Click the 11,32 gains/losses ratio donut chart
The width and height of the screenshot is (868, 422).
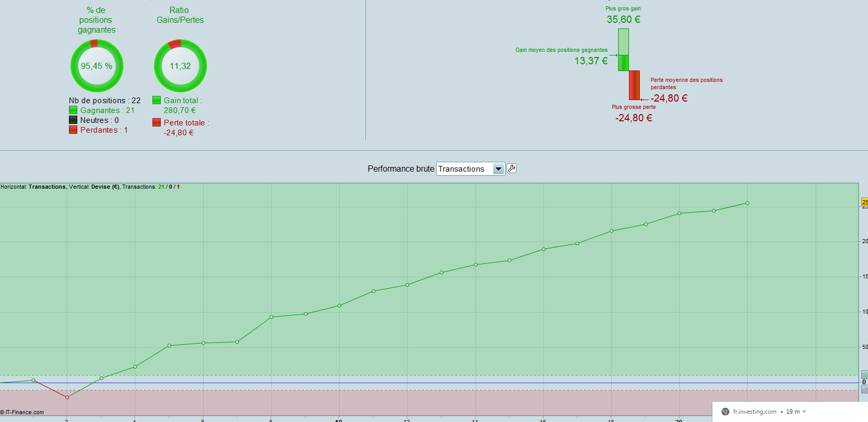(x=180, y=66)
